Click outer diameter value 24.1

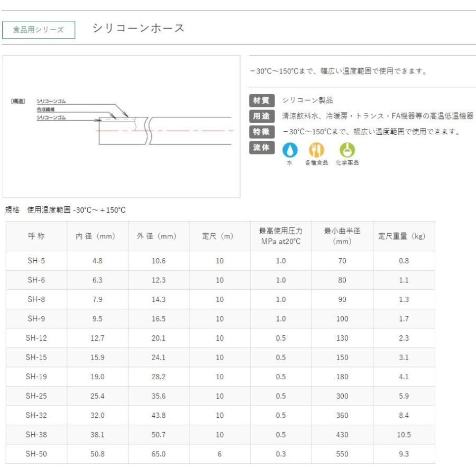coord(159,358)
